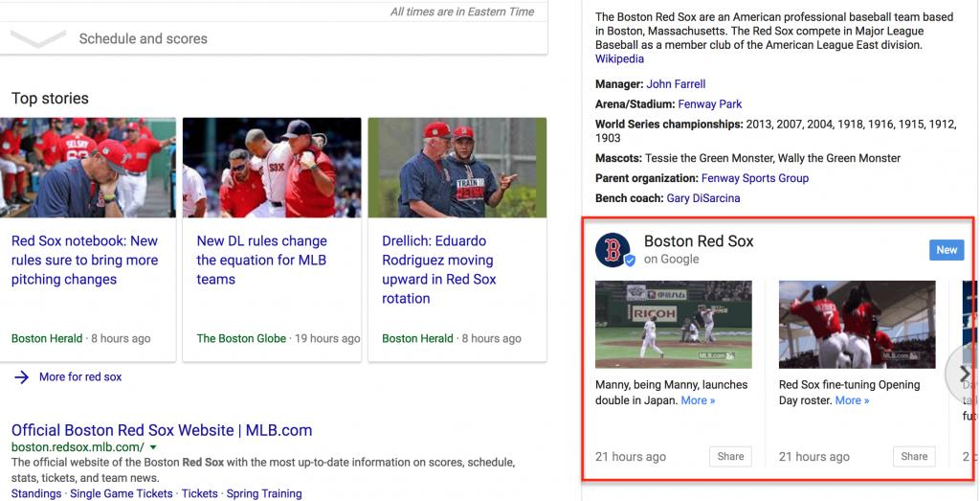Screen dimensions: 980x501
Task: Open dropdown arrow next to boston.redsox.mlb.com URL
Action: click(153, 447)
